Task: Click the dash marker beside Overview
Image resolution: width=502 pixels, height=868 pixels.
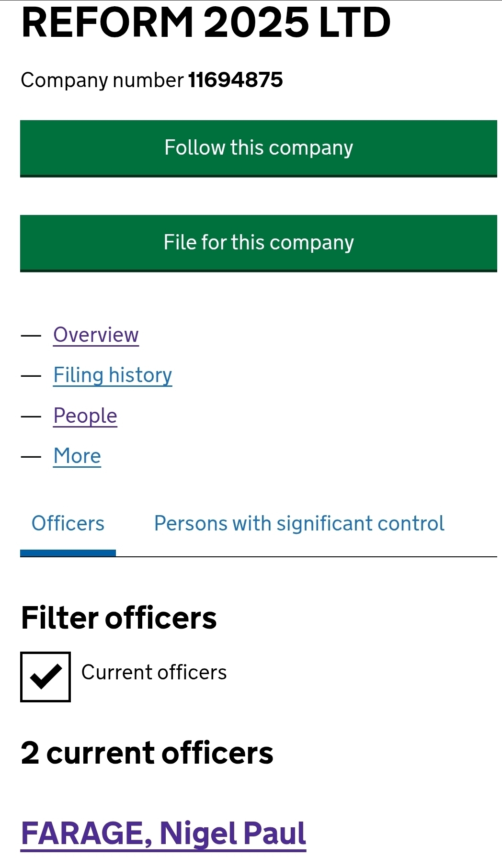Action: coord(31,335)
